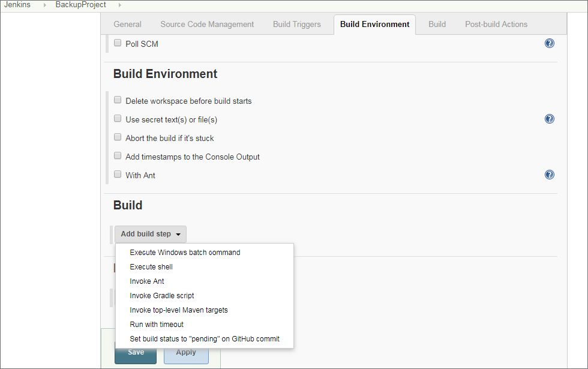
Task: Check Abort the build if it's stuck
Action: tap(118, 137)
